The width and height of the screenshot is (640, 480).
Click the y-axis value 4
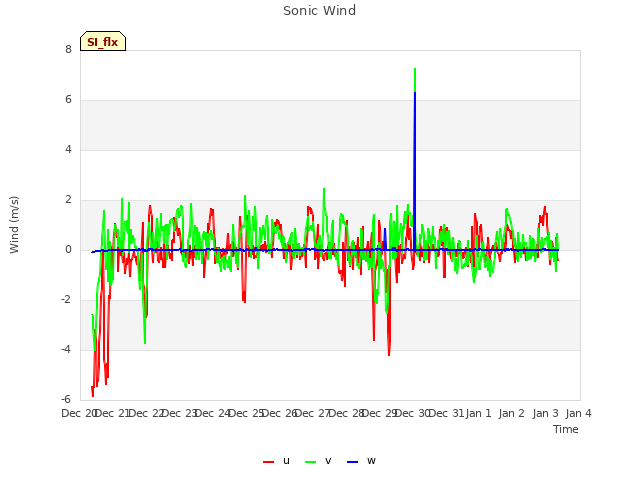point(68,150)
